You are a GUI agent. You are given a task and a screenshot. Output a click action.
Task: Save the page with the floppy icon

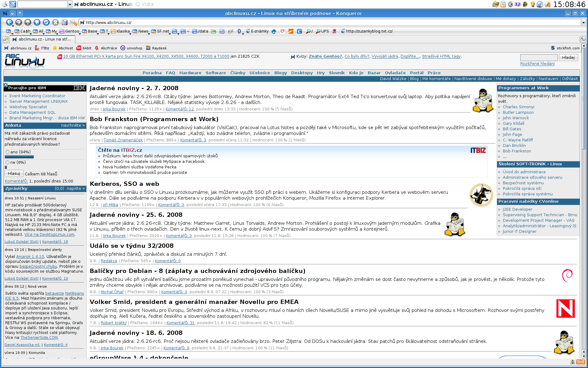65,22
